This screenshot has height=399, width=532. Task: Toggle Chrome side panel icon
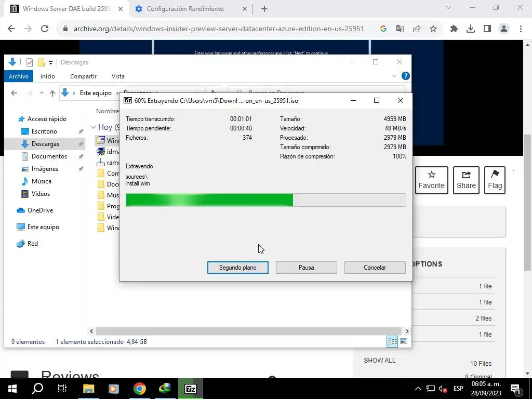tap(487, 29)
